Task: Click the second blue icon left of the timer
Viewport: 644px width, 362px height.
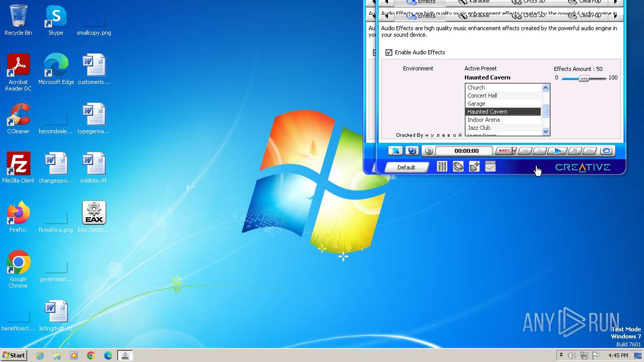Action: click(x=412, y=151)
